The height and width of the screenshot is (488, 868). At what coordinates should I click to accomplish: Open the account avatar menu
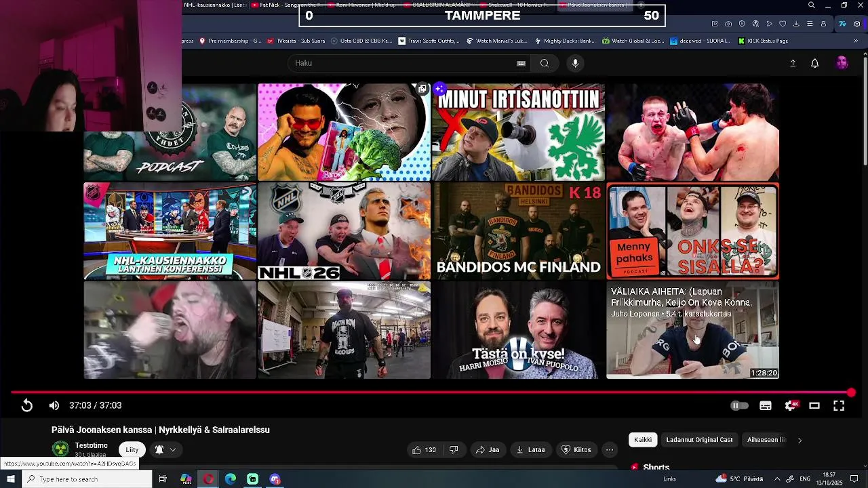[842, 63]
